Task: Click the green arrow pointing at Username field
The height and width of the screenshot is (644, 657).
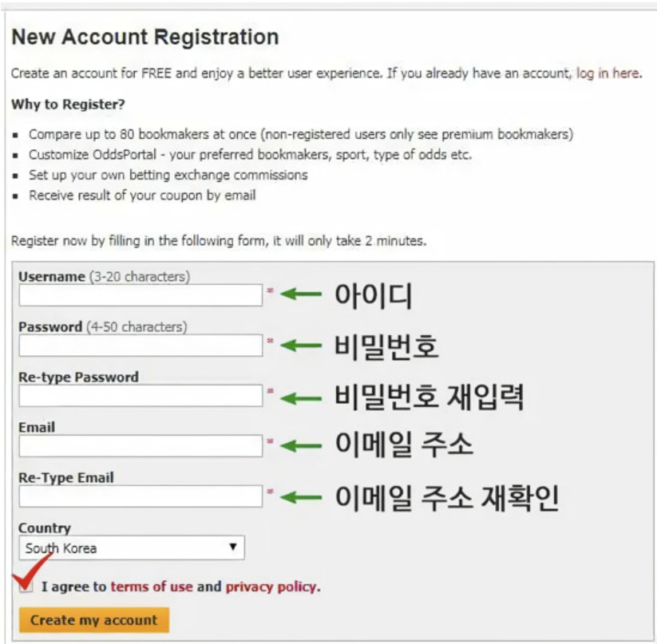Action: point(301,294)
